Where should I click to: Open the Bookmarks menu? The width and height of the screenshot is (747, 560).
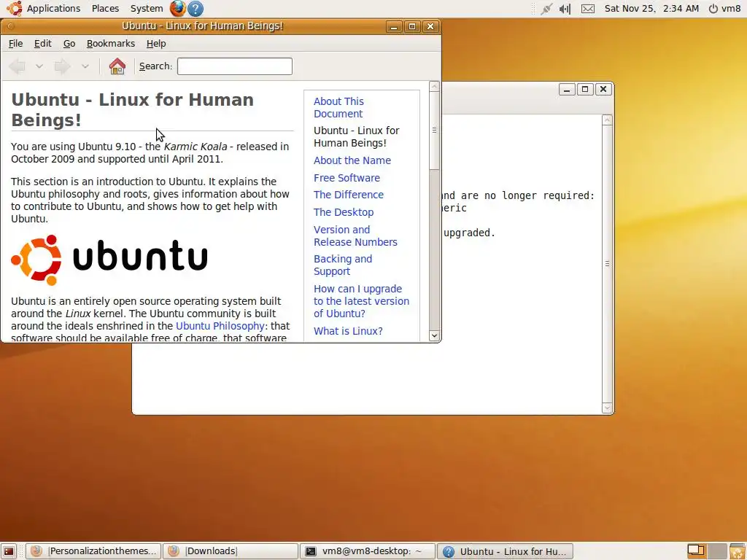pyautogui.click(x=111, y=43)
